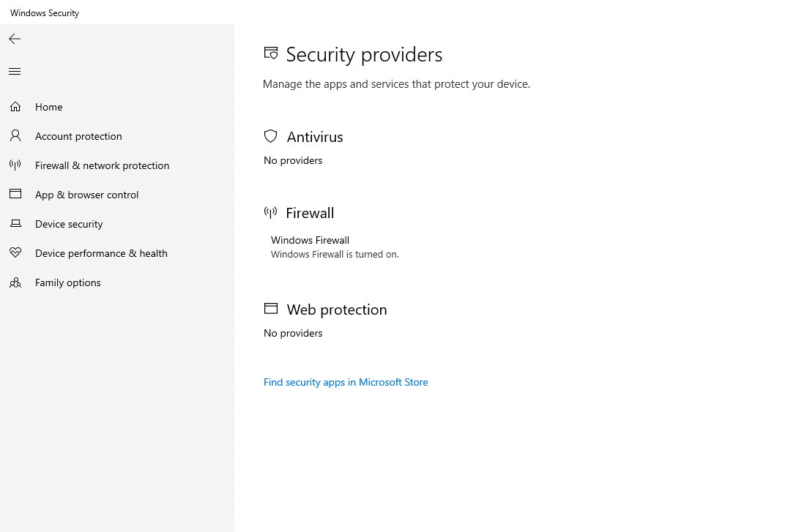This screenshot has width=799, height=532.
Task: Open Family options
Action: [x=68, y=282]
